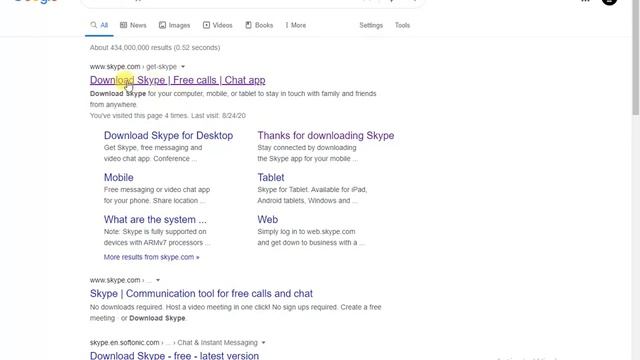Switch to the Images tab
This screenshot has width=640, height=360.
click(174, 25)
